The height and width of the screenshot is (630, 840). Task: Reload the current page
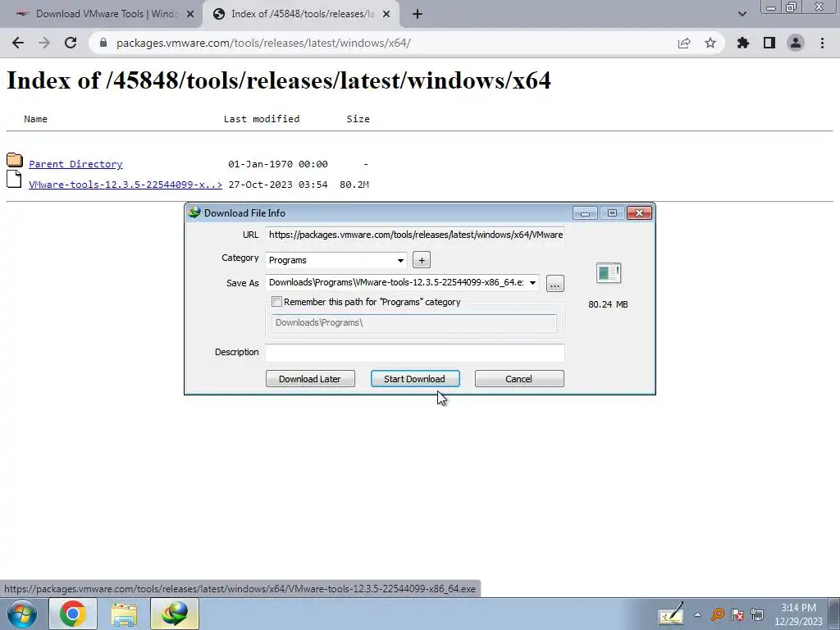coord(71,43)
